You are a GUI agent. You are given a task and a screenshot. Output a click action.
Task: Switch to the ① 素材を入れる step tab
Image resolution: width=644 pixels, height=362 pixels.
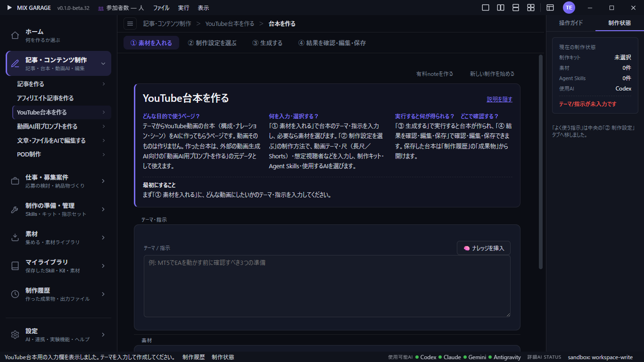[151, 43]
